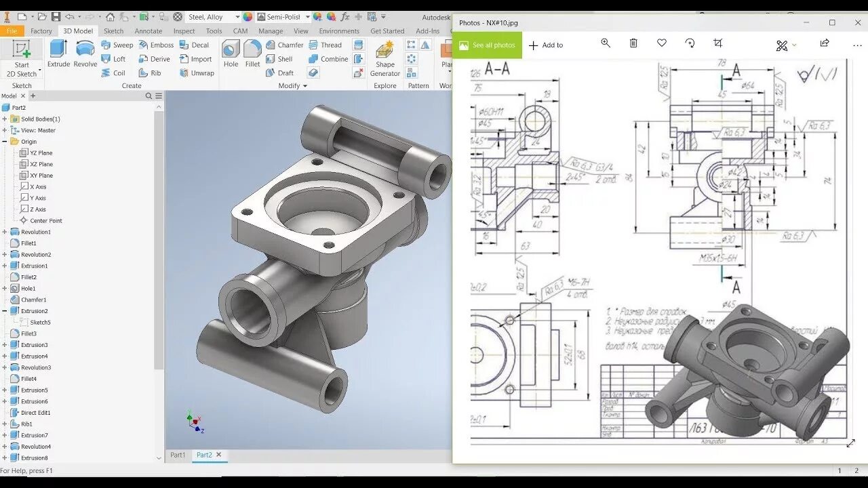The height and width of the screenshot is (488, 868).
Task: Apply the Chamfer tool
Action: 284,45
